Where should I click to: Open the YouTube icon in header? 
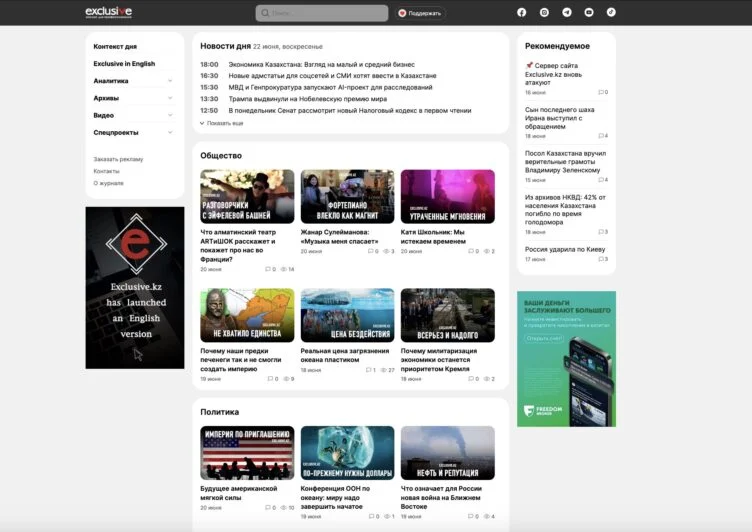pyautogui.click(x=588, y=12)
